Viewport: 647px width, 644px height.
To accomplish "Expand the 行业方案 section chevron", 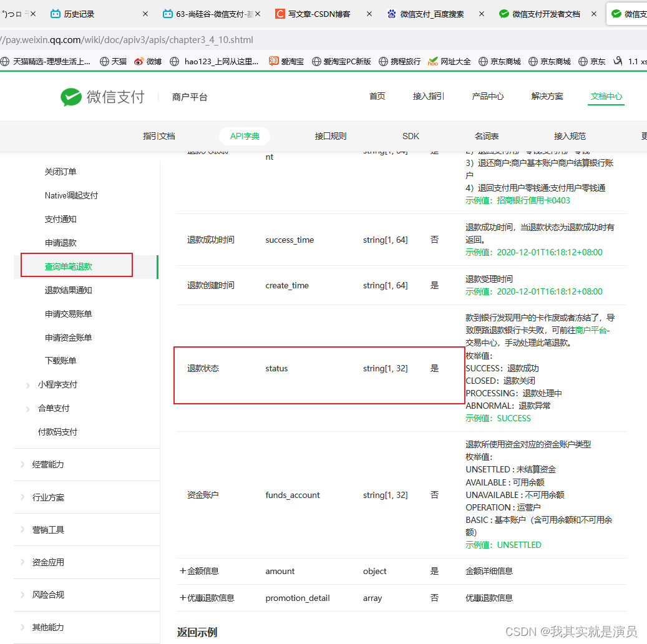I will tap(22, 497).
